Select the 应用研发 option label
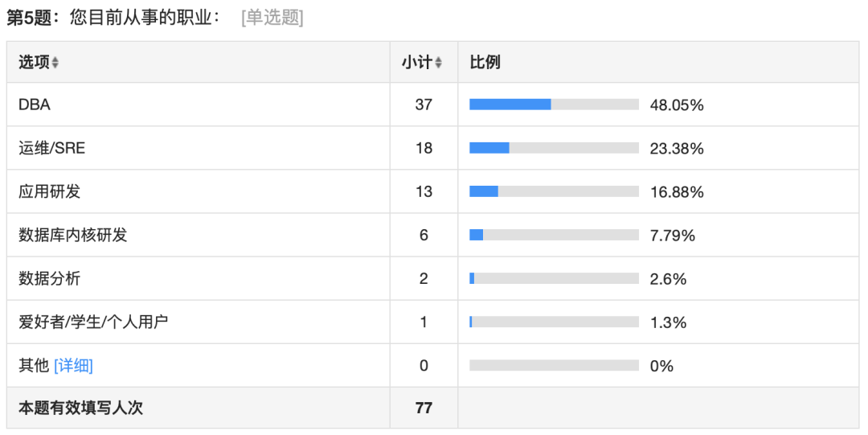Screen dimensions: 868x435 (49, 191)
